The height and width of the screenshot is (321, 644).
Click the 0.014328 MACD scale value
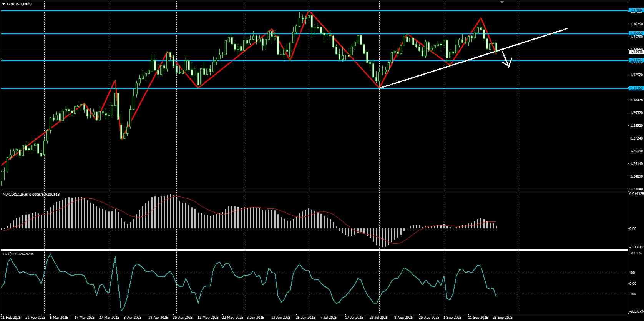coord(636,194)
